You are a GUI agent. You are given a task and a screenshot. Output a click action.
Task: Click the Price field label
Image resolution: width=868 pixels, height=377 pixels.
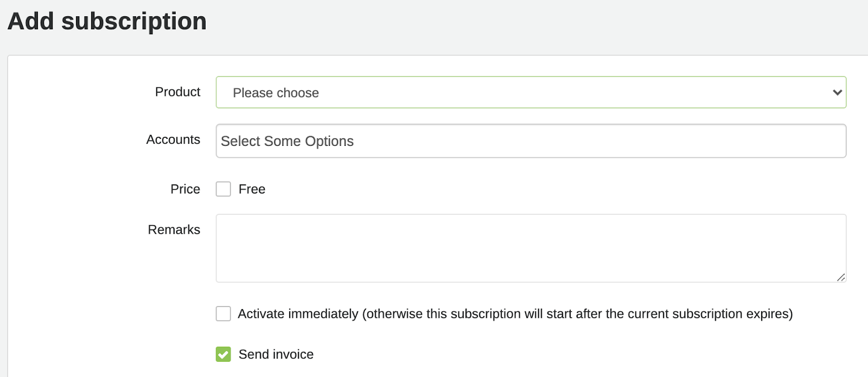[185, 189]
